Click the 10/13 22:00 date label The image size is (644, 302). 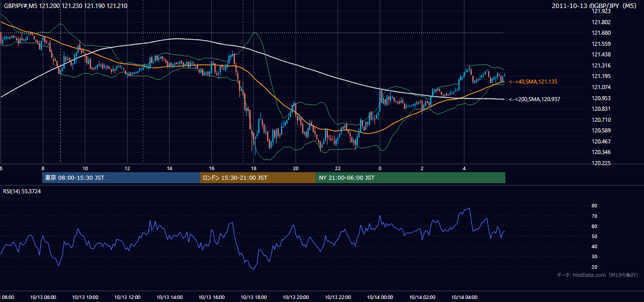(338, 297)
